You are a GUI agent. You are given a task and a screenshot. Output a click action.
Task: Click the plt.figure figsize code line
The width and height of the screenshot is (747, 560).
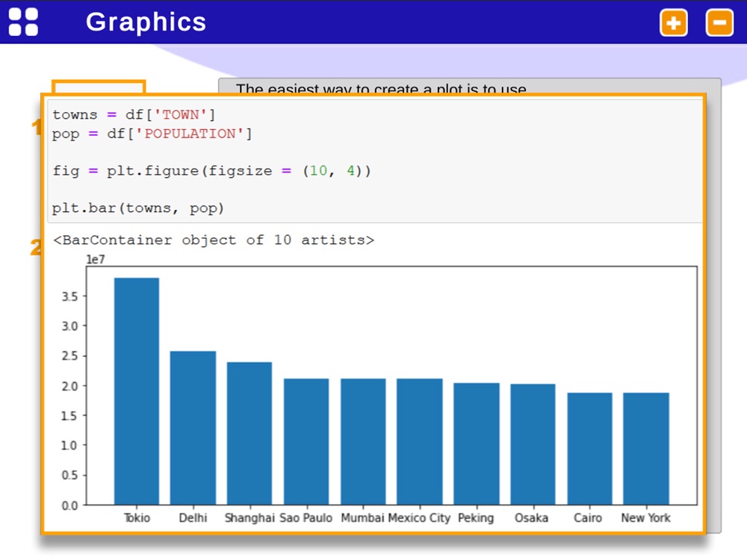(211, 171)
